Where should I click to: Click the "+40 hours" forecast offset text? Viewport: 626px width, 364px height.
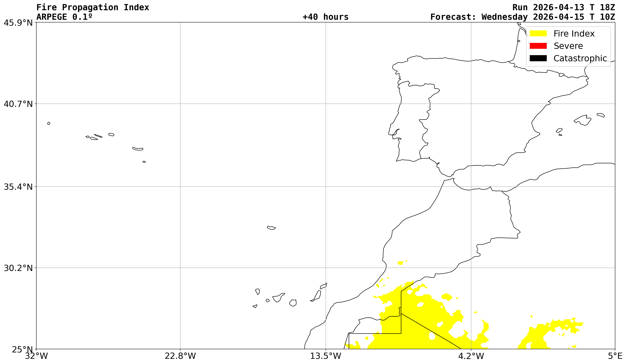(325, 17)
